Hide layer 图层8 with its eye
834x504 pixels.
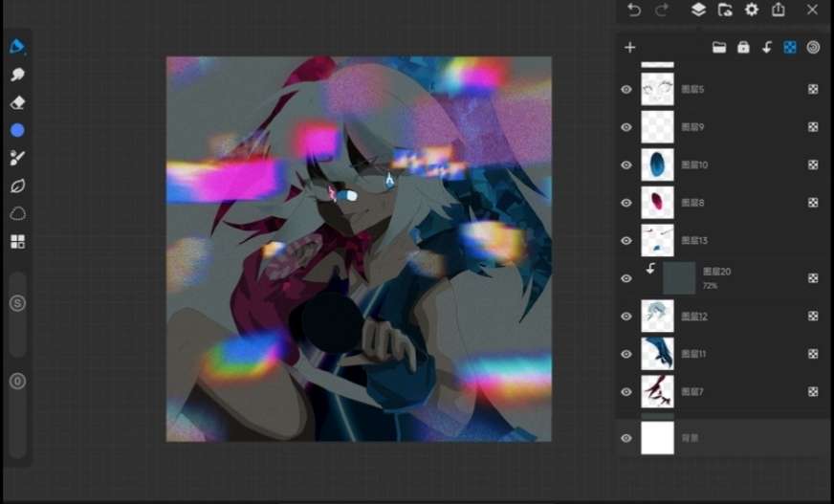coord(626,203)
